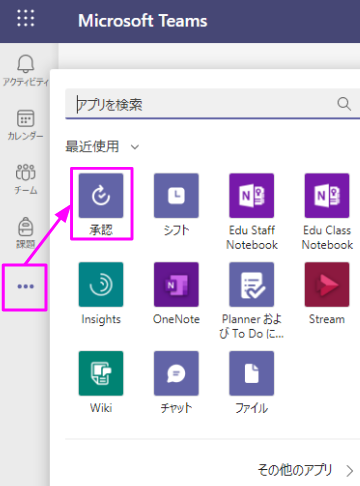The image size is (360, 486).
Task: Expand the 最近使用 sort dropdown
Action: point(102,146)
